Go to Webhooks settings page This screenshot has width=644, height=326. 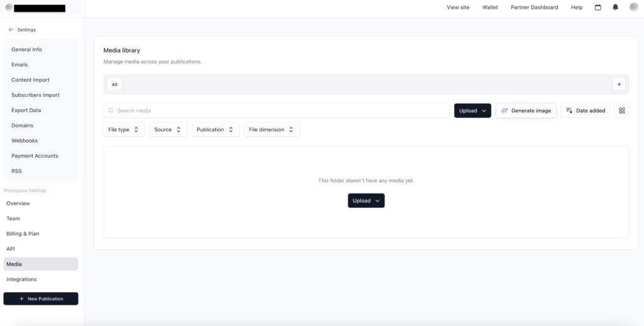point(25,141)
